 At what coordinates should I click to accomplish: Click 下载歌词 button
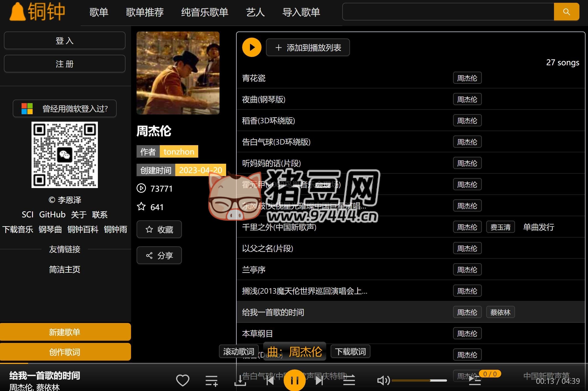pyautogui.click(x=350, y=351)
